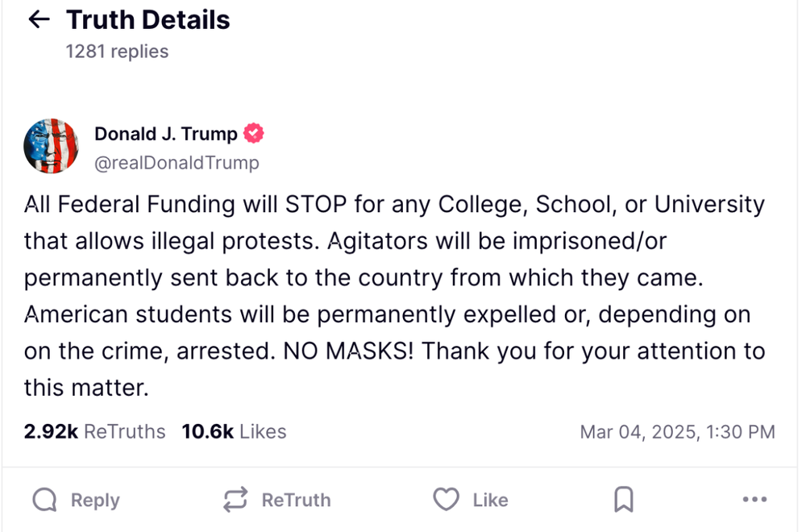Click the ReTruth arrows icon
The height and width of the screenshot is (532, 806).
(235, 501)
